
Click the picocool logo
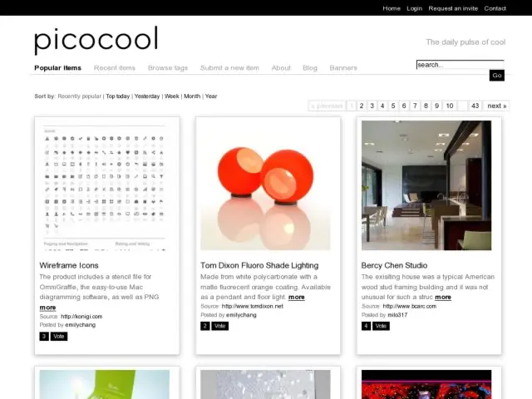point(96,40)
